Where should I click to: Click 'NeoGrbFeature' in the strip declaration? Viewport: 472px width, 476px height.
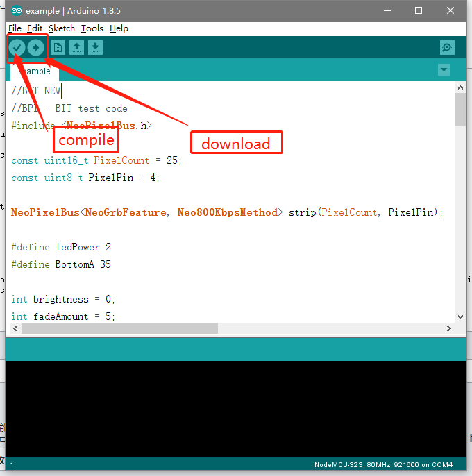126,212
